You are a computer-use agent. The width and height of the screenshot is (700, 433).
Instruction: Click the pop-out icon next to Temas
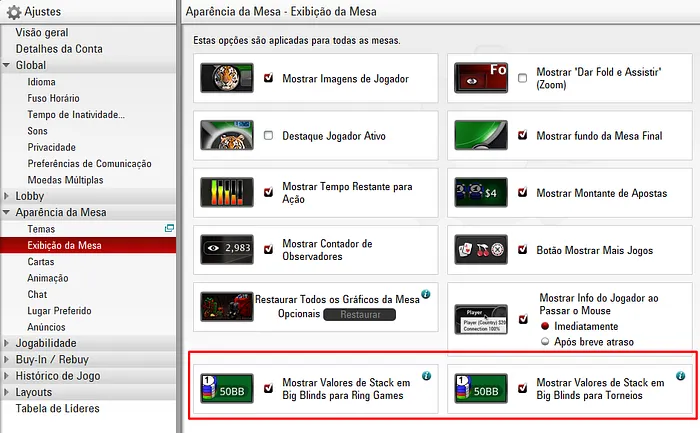(x=169, y=229)
